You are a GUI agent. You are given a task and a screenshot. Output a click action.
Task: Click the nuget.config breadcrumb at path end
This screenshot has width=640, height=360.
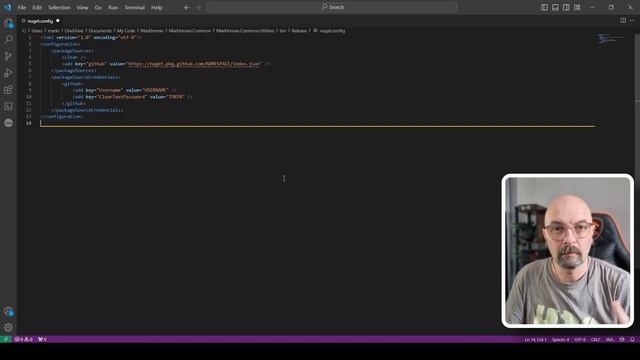[x=332, y=31]
